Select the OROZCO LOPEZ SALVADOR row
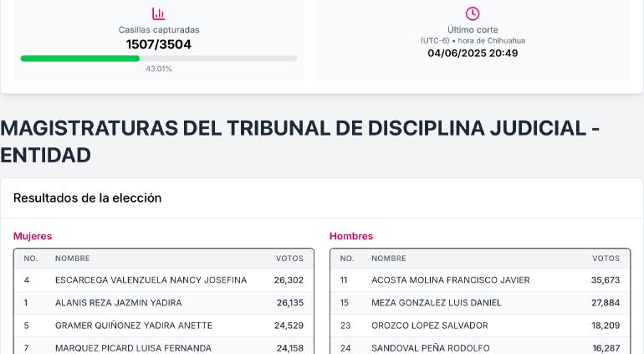The height and width of the screenshot is (354, 644). tap(429, 326)
